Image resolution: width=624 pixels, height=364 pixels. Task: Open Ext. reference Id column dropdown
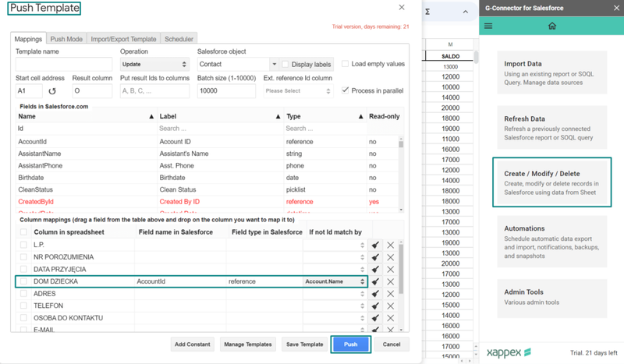pos(298,90)
